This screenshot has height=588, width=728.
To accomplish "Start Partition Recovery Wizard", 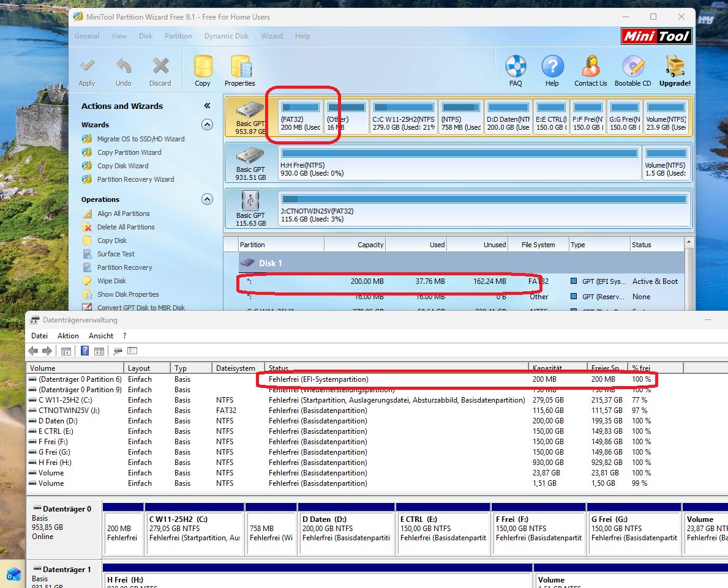I will (135, 179).
